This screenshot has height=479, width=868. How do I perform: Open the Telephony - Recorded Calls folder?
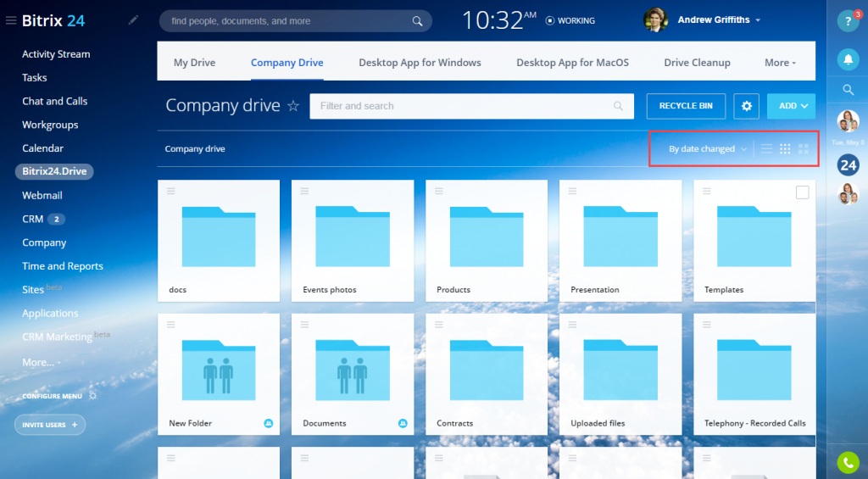(754, 375)
